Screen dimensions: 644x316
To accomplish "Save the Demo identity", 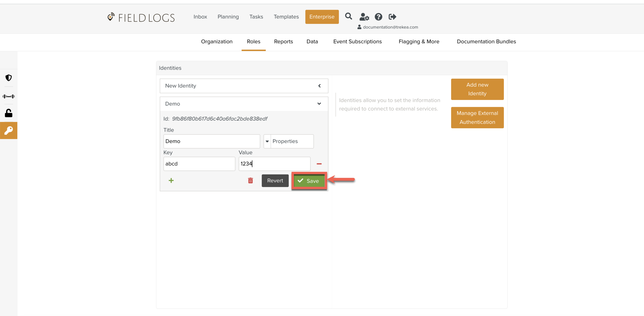I will tap(309, 181).
